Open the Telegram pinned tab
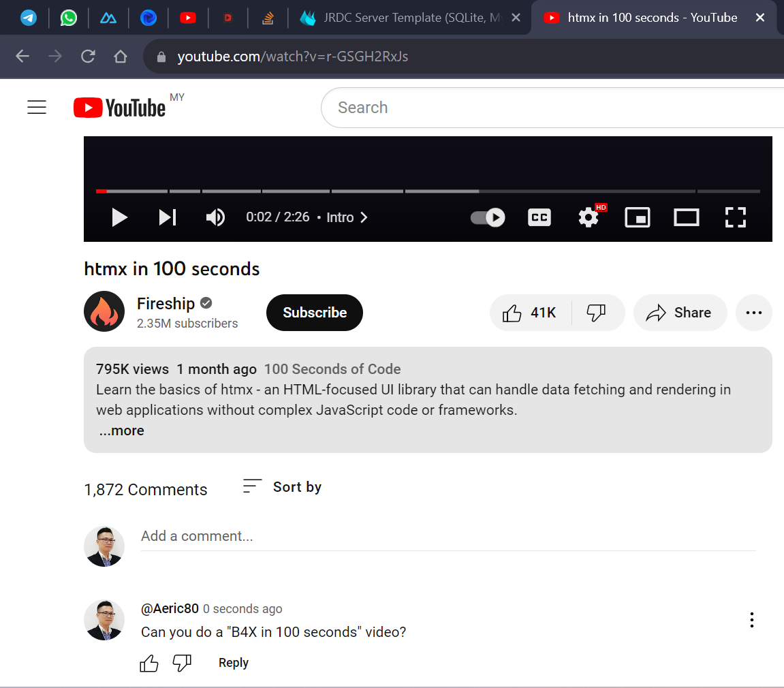The image size is (784, 688). point(29,18)
